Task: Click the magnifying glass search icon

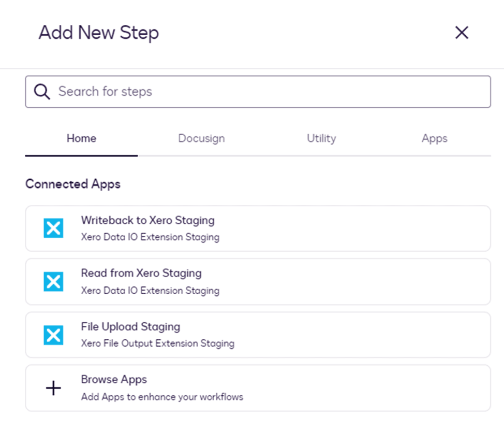Action: point(42,92)
